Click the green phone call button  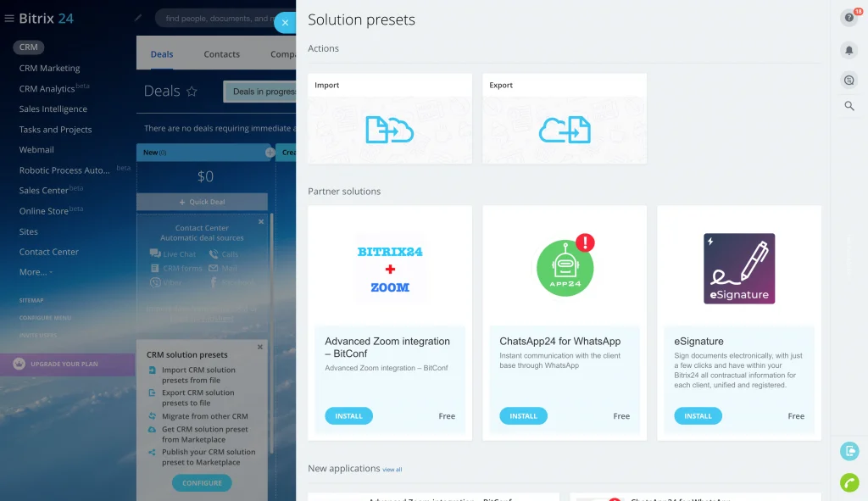tap(849, 482)
